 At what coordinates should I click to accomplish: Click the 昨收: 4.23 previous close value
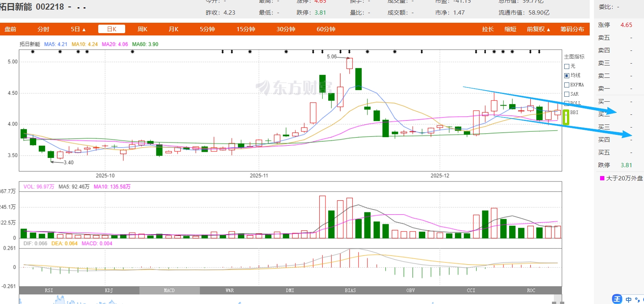click(220, 13)
